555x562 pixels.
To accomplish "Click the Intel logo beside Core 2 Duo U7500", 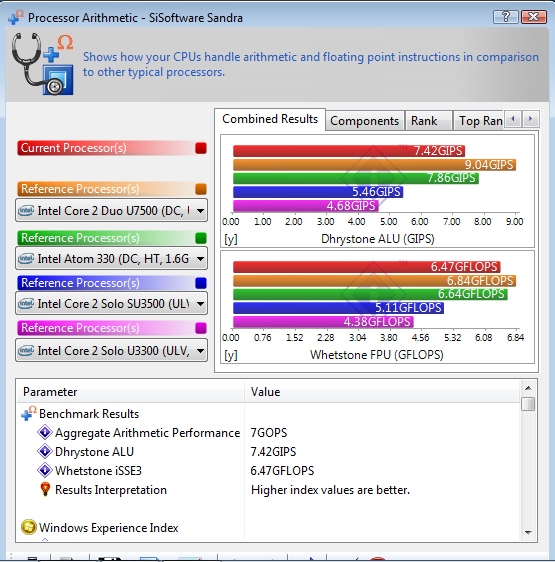I will (26, 210).
